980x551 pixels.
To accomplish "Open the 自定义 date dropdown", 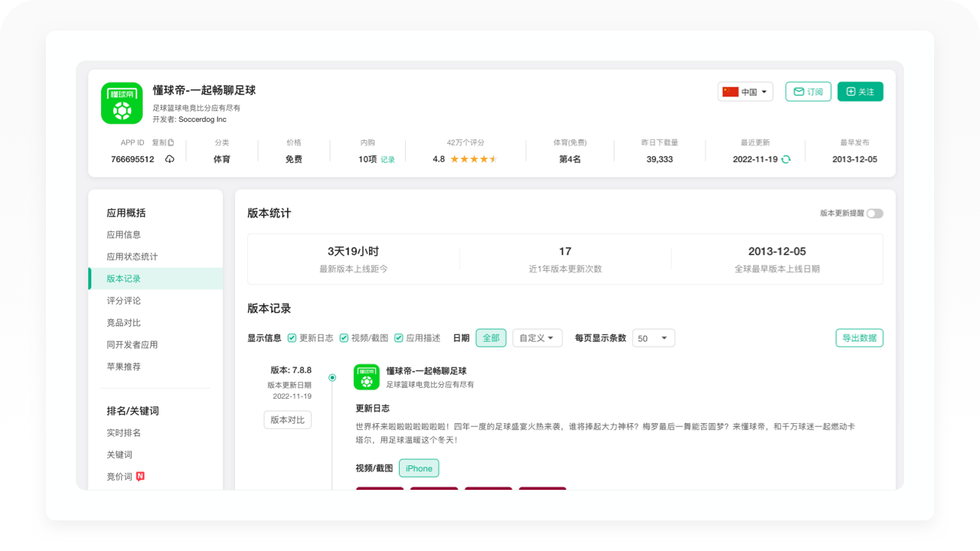I will point(537,337).
